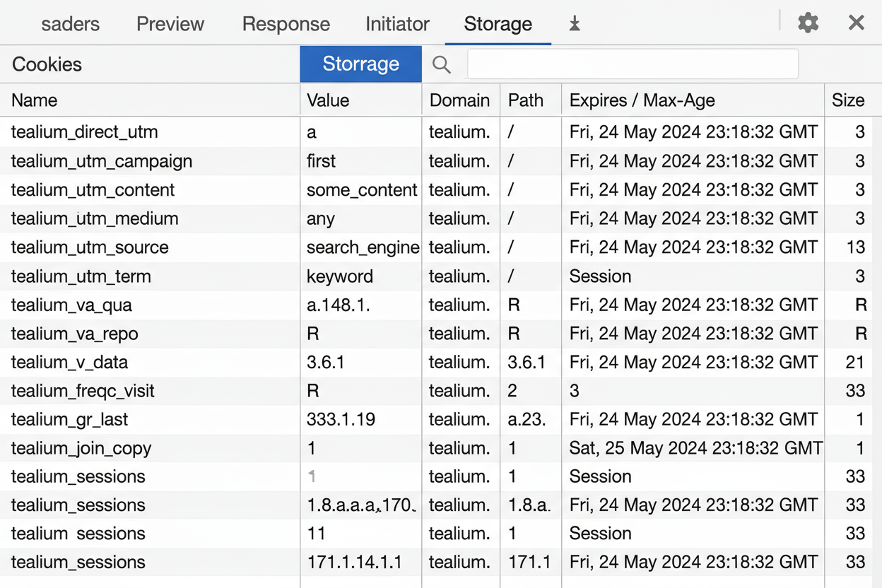Sort by the Name column header
The width and height of the screenshot is (882, 588).
click(x=35, y=100)
